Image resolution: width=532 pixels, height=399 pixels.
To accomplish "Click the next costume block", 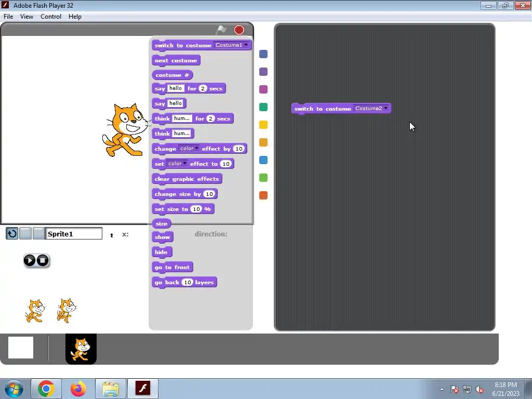I will pos(176,60).
